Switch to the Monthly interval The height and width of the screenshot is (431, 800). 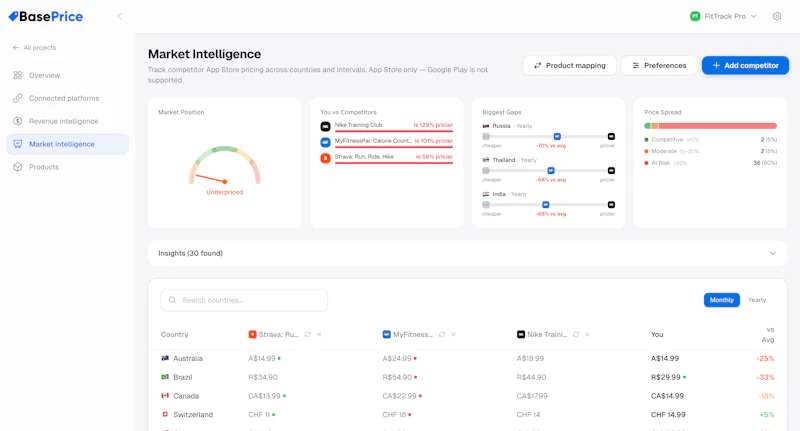721,300
